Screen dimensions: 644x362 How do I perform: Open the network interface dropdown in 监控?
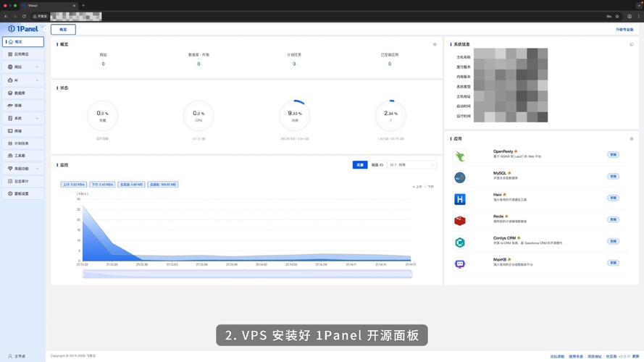(412, 164)
